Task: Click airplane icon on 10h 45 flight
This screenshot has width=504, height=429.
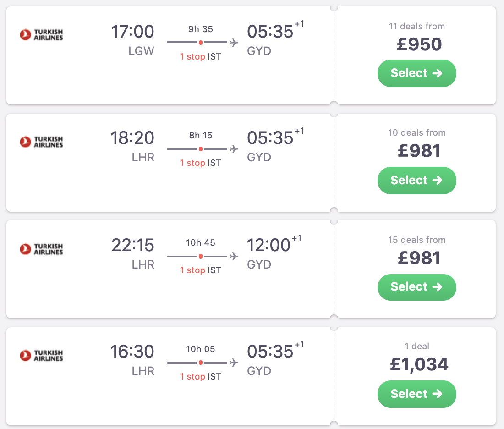Action: (234, 256)
